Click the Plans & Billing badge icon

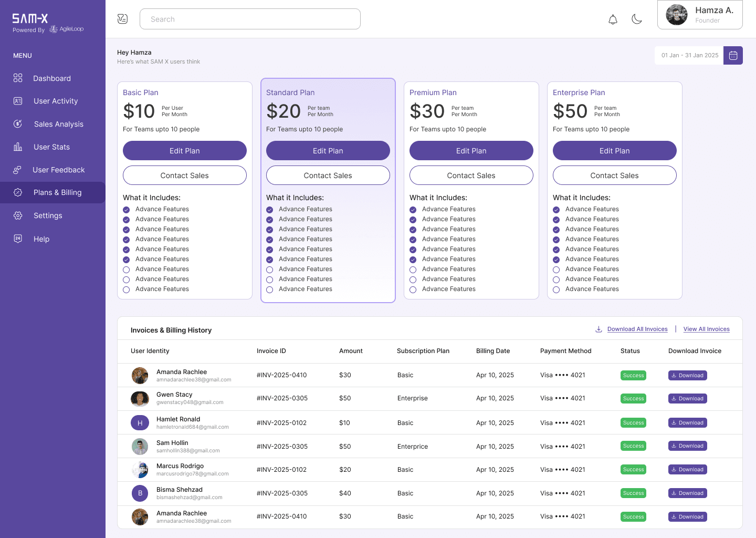[x=18, y=192]
